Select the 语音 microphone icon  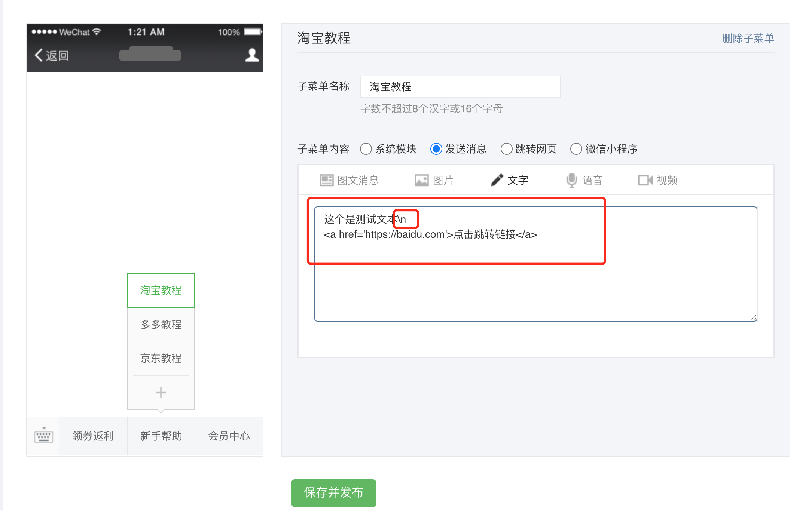(571, 180)
